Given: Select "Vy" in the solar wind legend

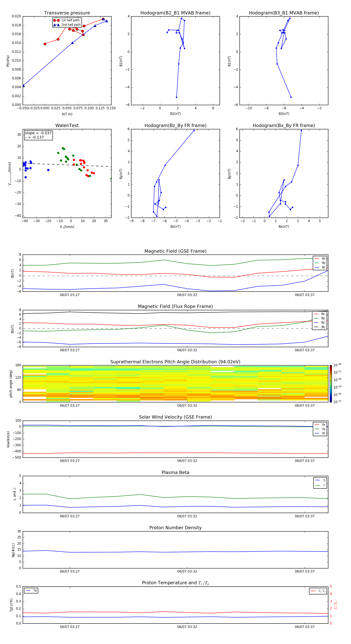Looking at the screenshot, I should (x=320, y=429).
